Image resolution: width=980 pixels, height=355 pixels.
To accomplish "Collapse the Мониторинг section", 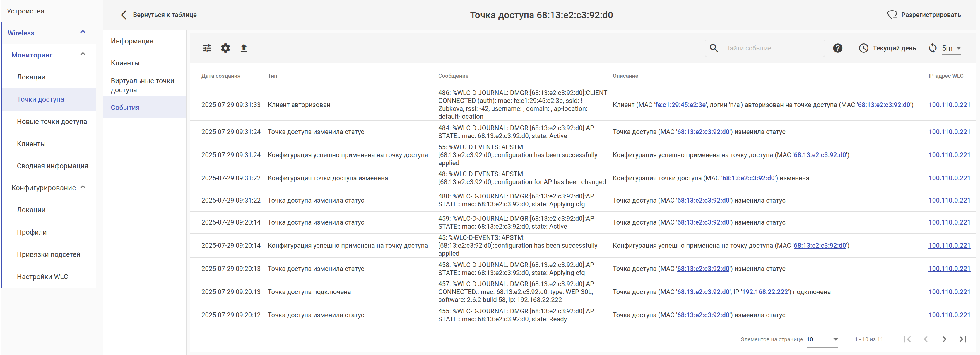I will point(83,54).
